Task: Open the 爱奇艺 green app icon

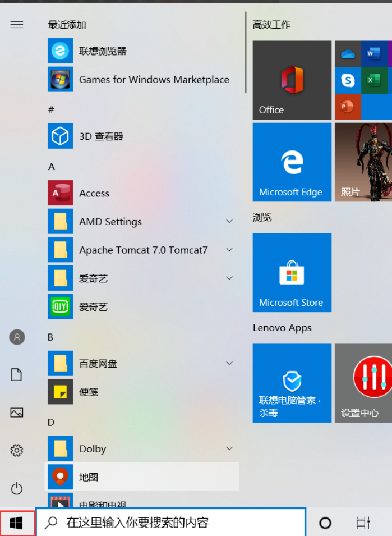Action: click(x=60, y=306)
